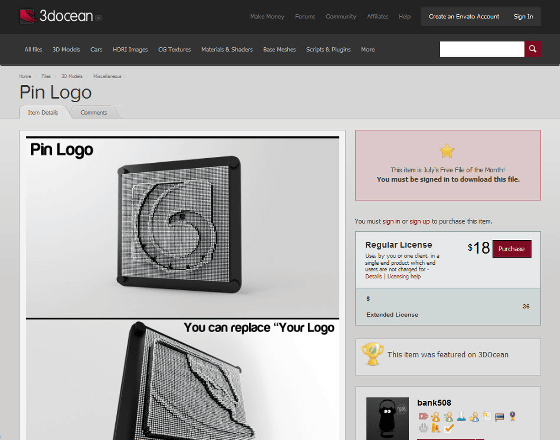Click the 3docean logo icon
Image resolution: width=560 pixels, height=440 pixels.
28,16
